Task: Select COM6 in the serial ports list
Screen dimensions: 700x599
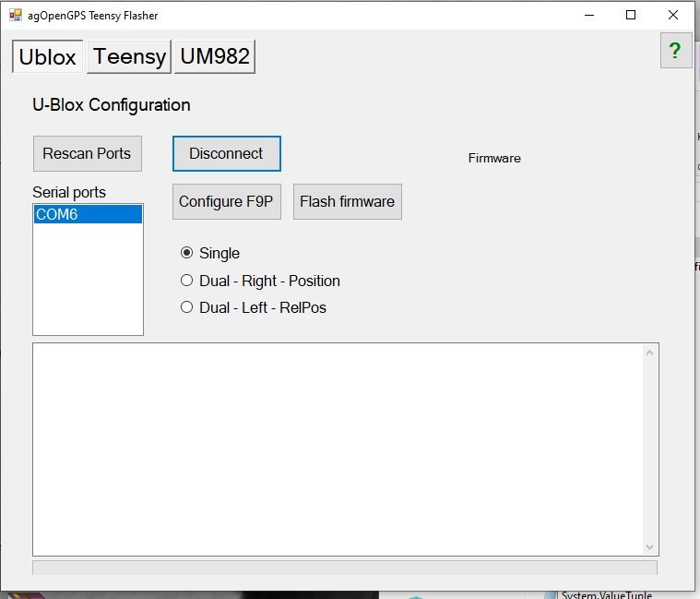Action: [x=88, y=215]
